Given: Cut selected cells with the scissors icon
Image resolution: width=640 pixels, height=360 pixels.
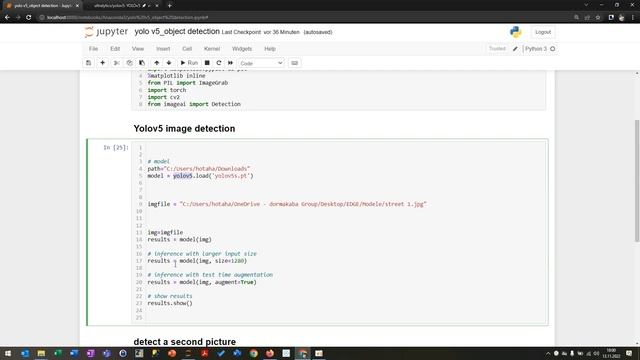Looking at the screenshot, I should tap(117, 63).
